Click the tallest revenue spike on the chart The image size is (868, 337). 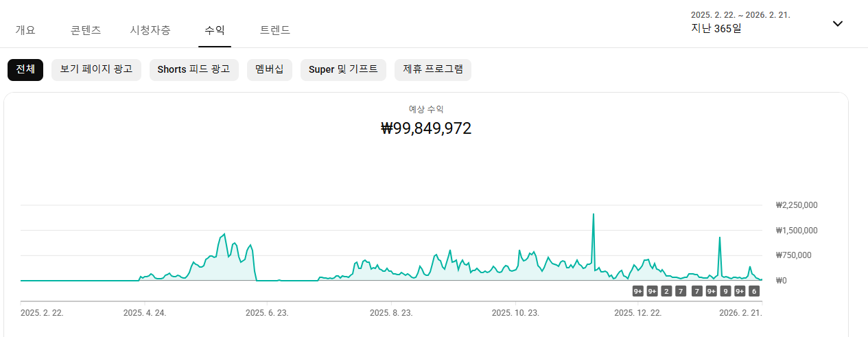593,215
